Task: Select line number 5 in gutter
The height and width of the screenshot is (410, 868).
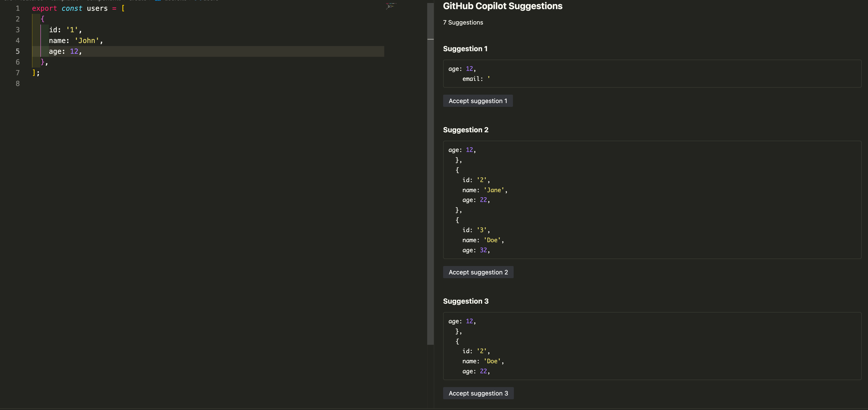Action: pyautogui.click(x=18, y=51)
